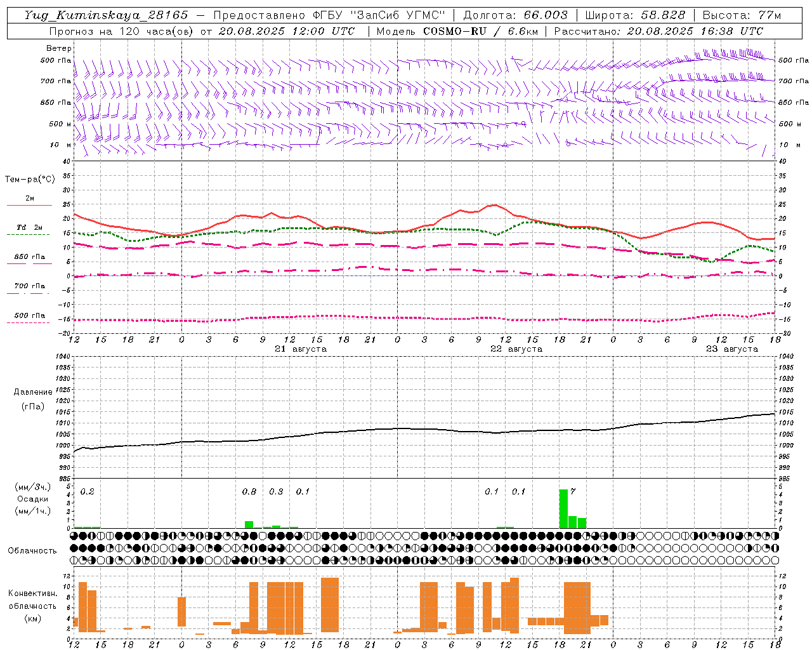Click the (мм/1ч.) precipitation unit label

tap(33, 511)
